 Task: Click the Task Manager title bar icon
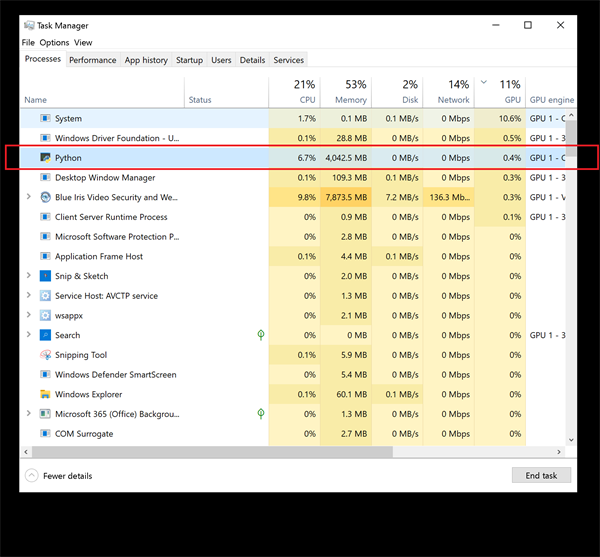click(x=29, y=25)
